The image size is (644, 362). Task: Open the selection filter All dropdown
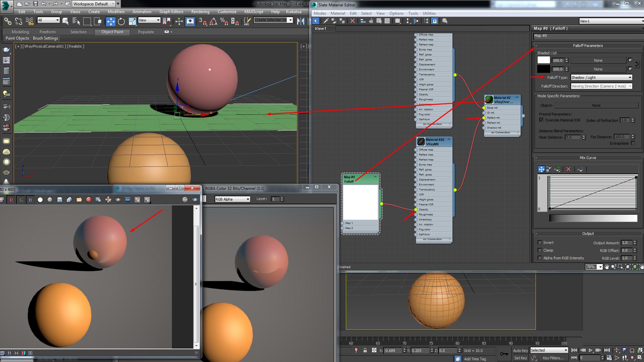(48, 20)
